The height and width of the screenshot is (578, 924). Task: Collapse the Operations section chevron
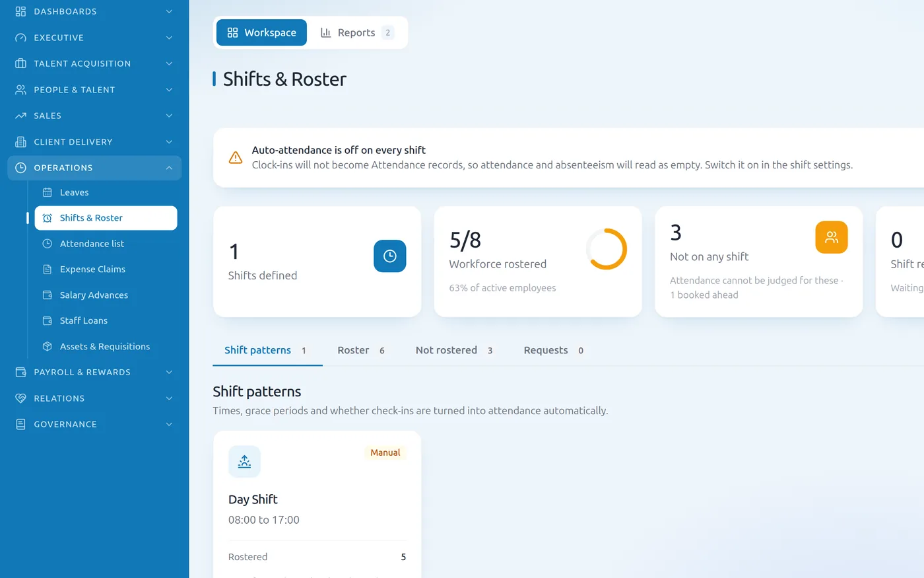point(169,168)
